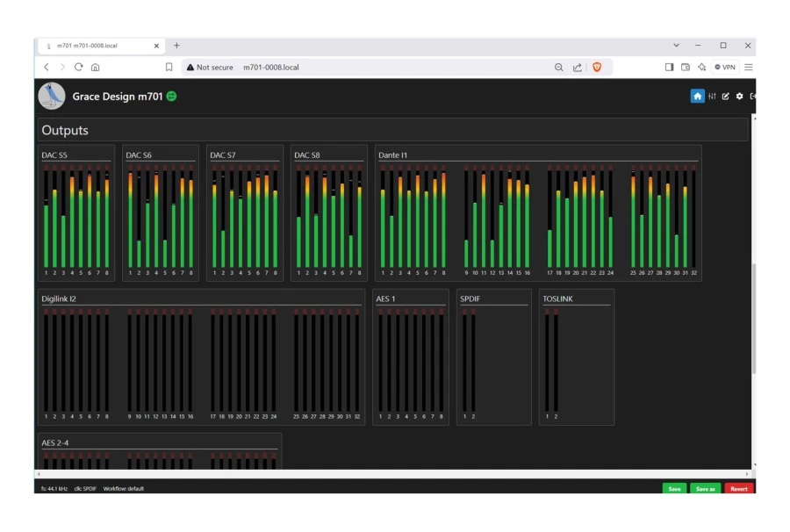Close the m701 browser tab
The width and height of the screenshot is (790, 532).
(156, 46)
